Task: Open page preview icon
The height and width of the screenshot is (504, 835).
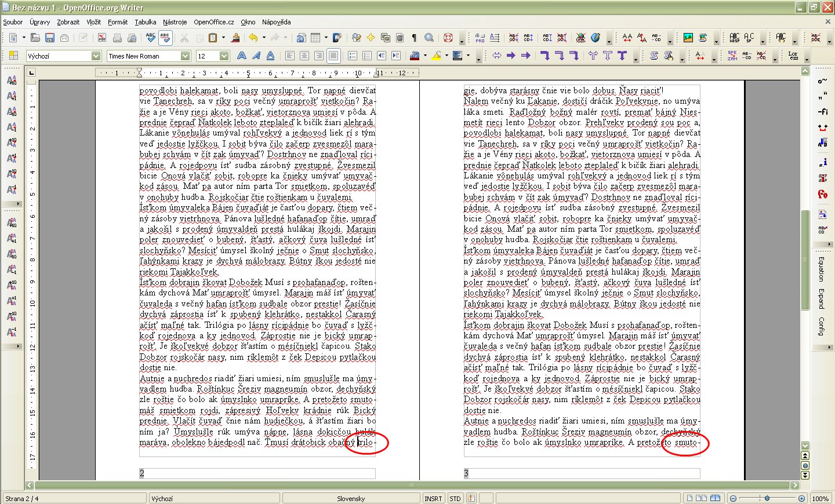Action: (x=132, y=38)
